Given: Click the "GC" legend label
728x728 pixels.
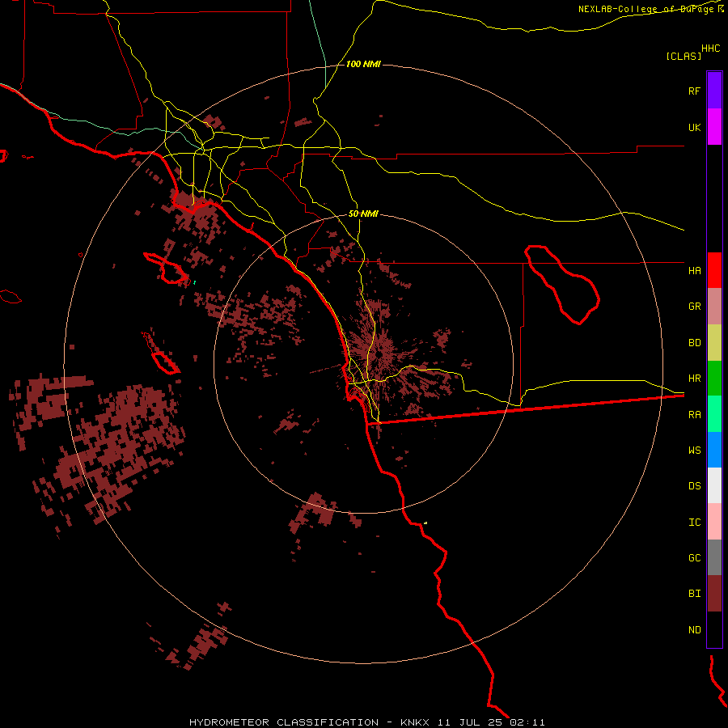Looking at the screenshot, I should coord(694,558).
